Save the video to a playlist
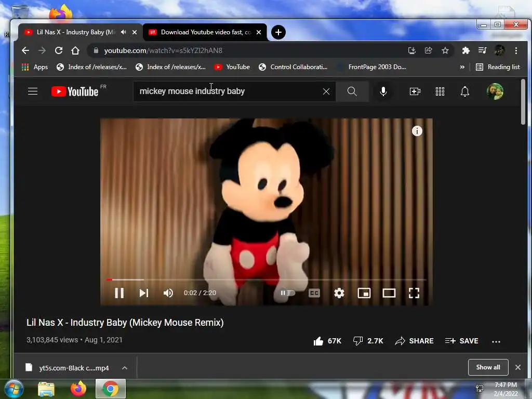This screenshot has width=532, height=399. (x=462, y=341)
